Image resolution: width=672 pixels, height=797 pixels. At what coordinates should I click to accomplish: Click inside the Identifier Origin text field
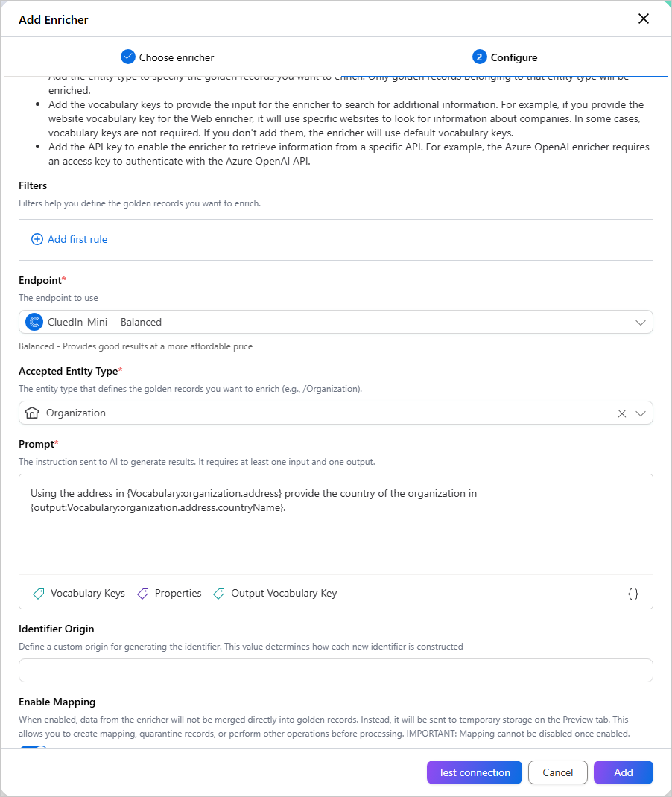(335, 670)
